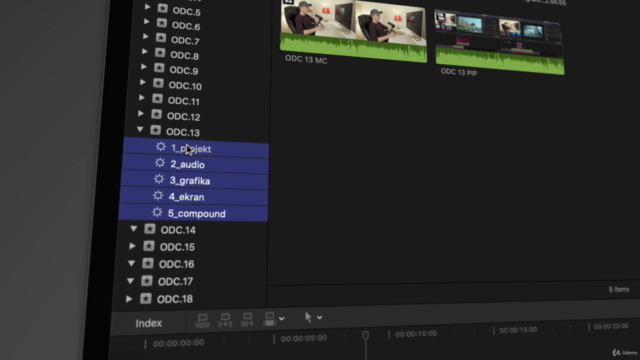
Task: Select the ODC.17 event star icon
Action: click(147, 281)
